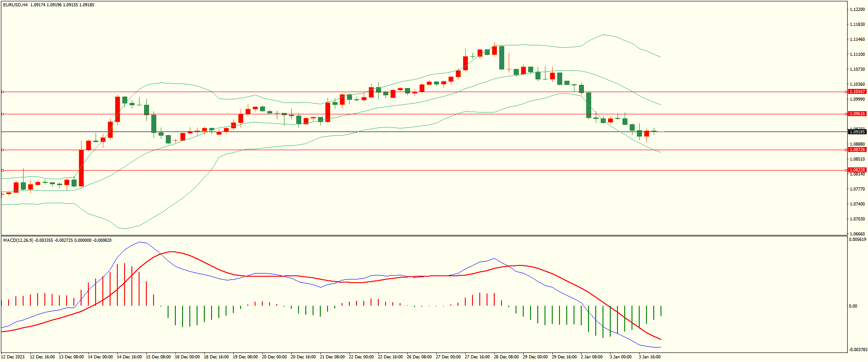Select the MACD(12,26,9) indicator label
This screenshot has width=868, height=362.
(18, 240)
